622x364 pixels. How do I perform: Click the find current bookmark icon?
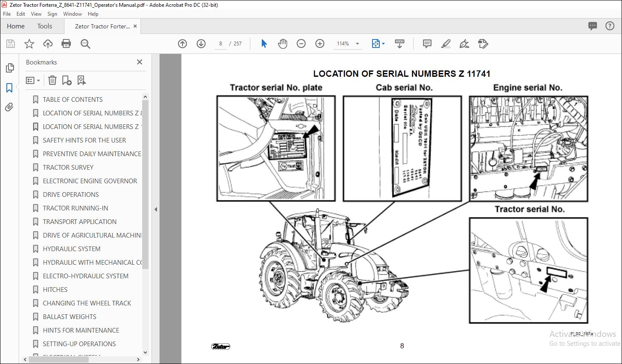(x=81, y=80)
